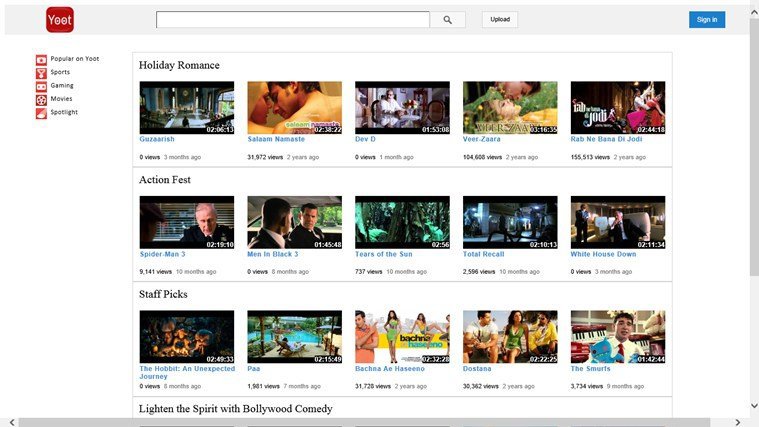Screen dimensions: 759x427
Task: Click The Hobbit: An Unexpected Journey link
Action: [x=187, y=372]
